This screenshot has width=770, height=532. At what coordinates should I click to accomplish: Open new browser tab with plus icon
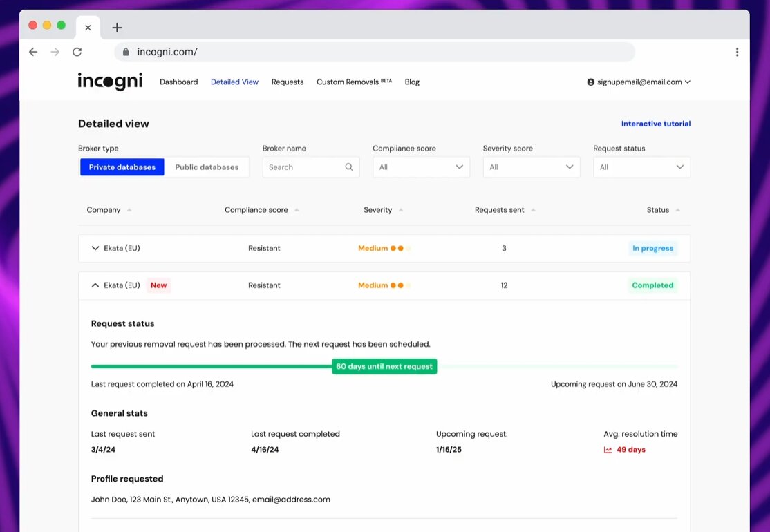[x=117, y=28]
